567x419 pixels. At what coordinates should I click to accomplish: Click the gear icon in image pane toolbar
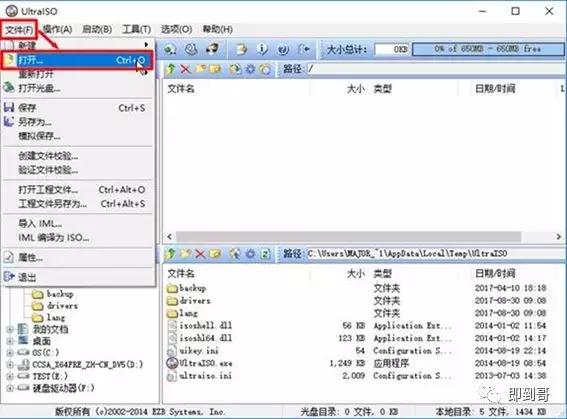(250, 69)
